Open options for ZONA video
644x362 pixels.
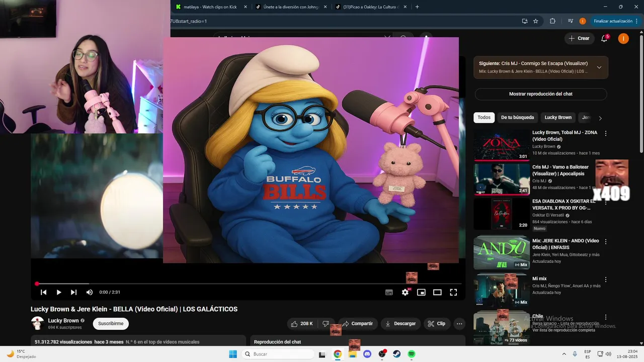coord(606,134)
